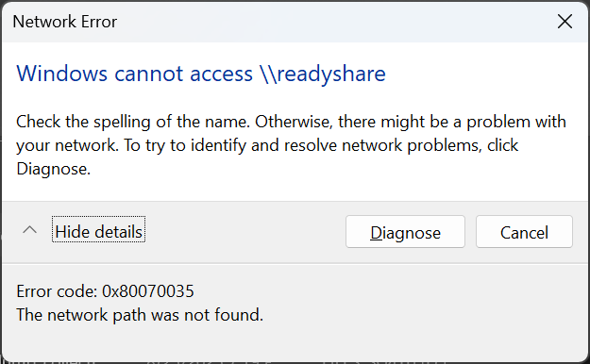Hit the X icon in the title bar
Image resolution: width=590 pixels, height=364 pixels.
point(565,22)
